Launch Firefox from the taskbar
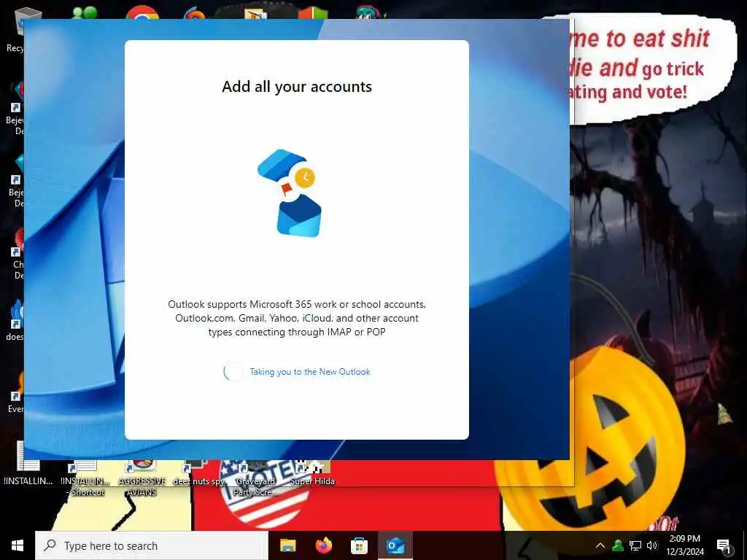Image resolution: width=747 pixels, height=560 pixels. pyautogui.click(x=324, y=545)
